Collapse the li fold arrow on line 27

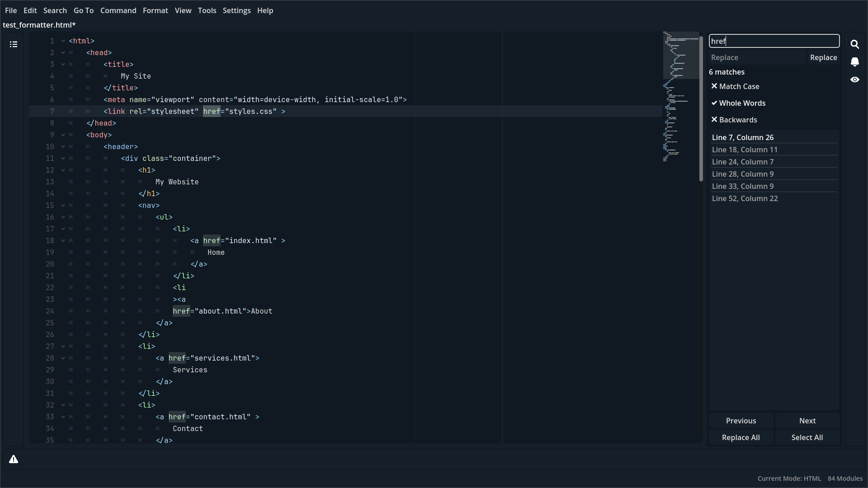click(x=63, y=346)
